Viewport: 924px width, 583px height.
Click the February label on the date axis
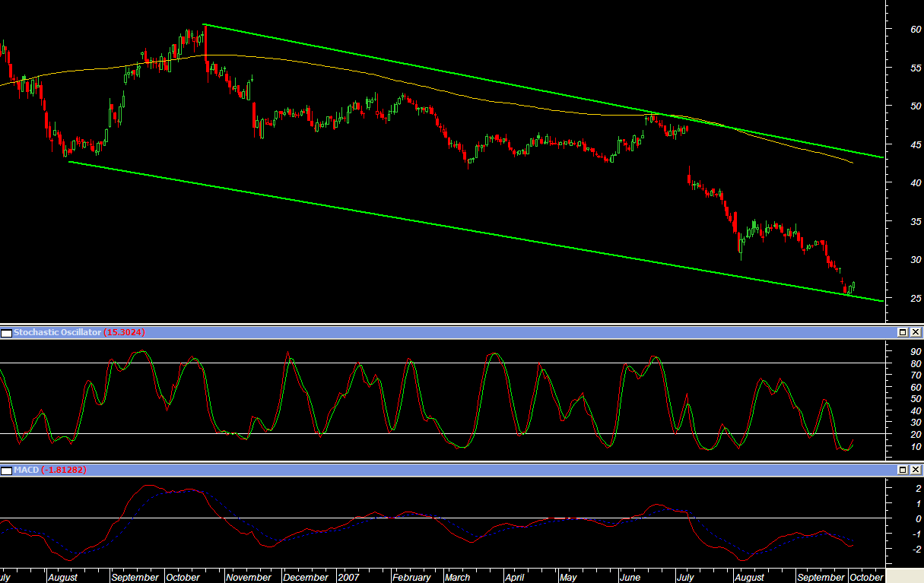pyautogui.click(x=411, y=577)
